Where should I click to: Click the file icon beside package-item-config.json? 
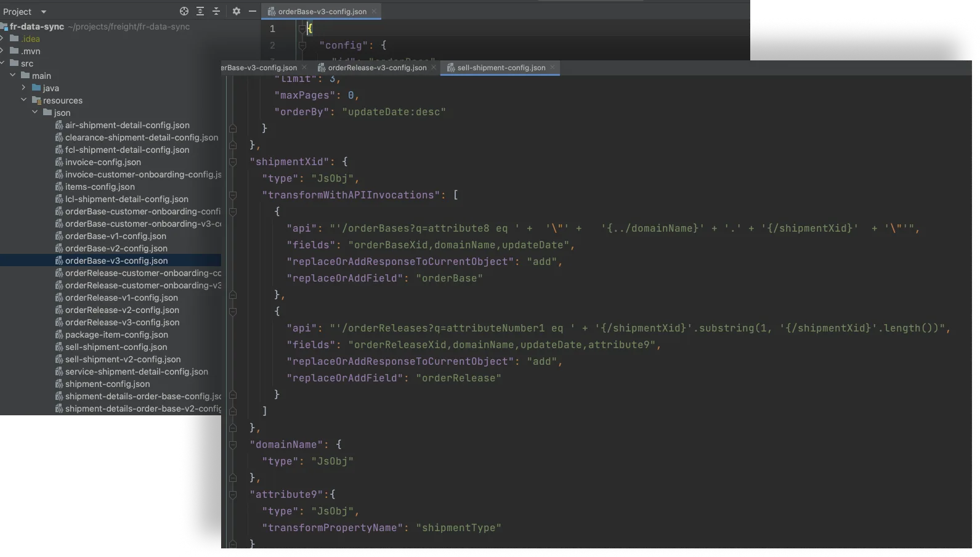[x=59, y=335]
